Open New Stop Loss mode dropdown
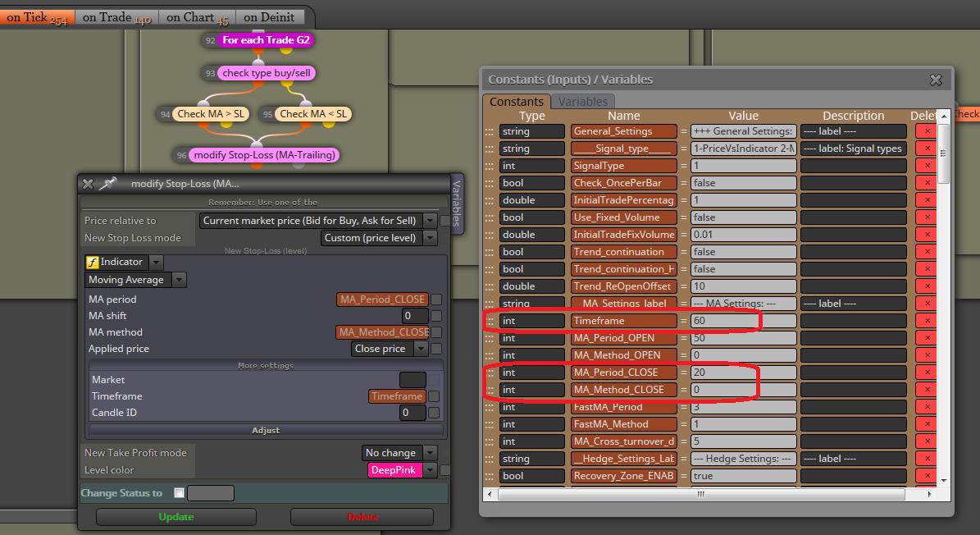 tap(430, 238)
